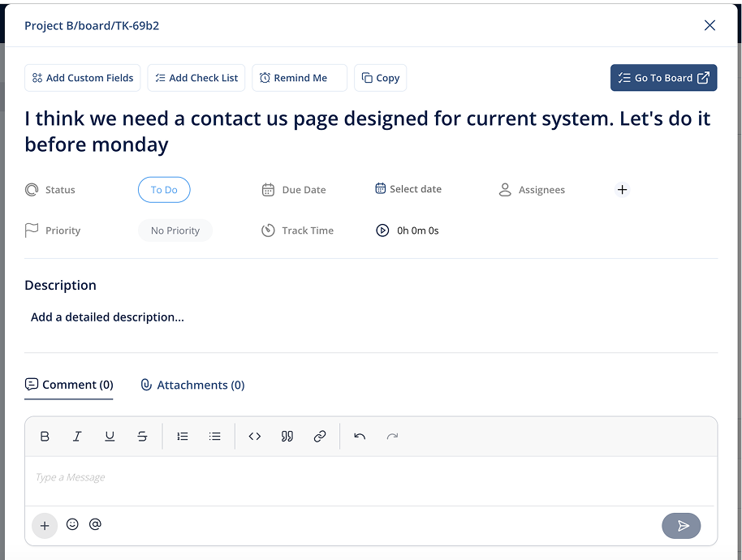
Task: Toggle italic formatting in comment editor
Action: tap(77, 436)
